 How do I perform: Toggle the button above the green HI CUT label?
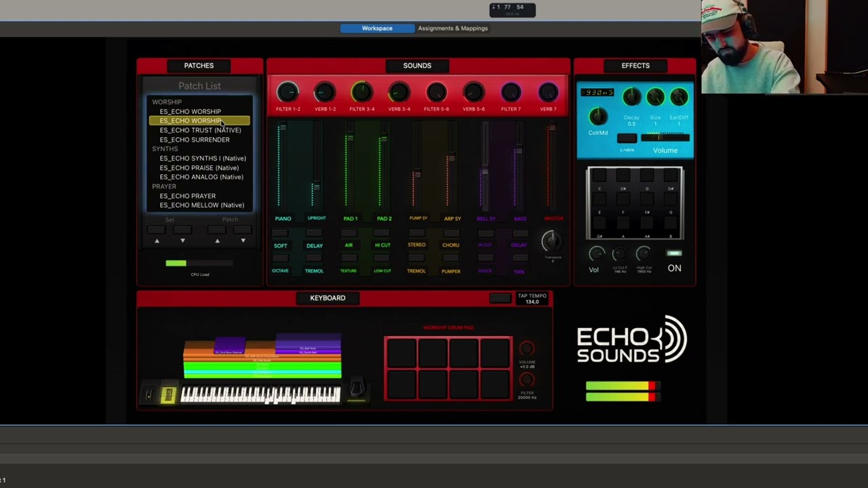pos(383,233)
